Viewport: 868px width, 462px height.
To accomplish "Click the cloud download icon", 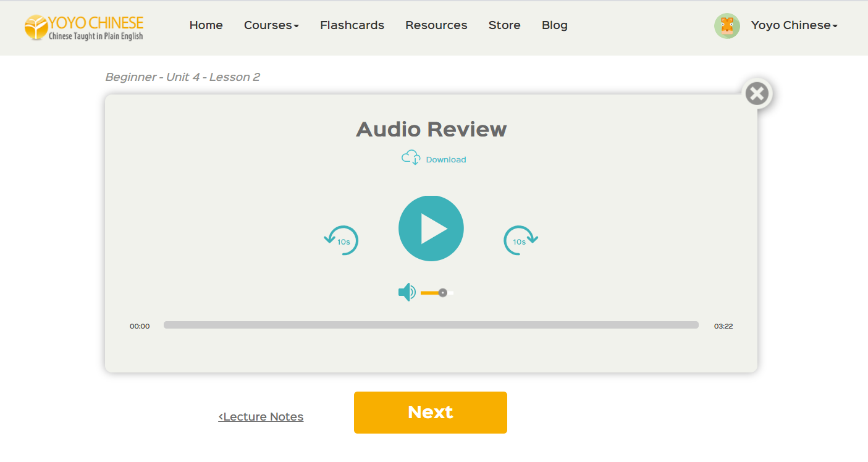I will (x=411, y=158).
